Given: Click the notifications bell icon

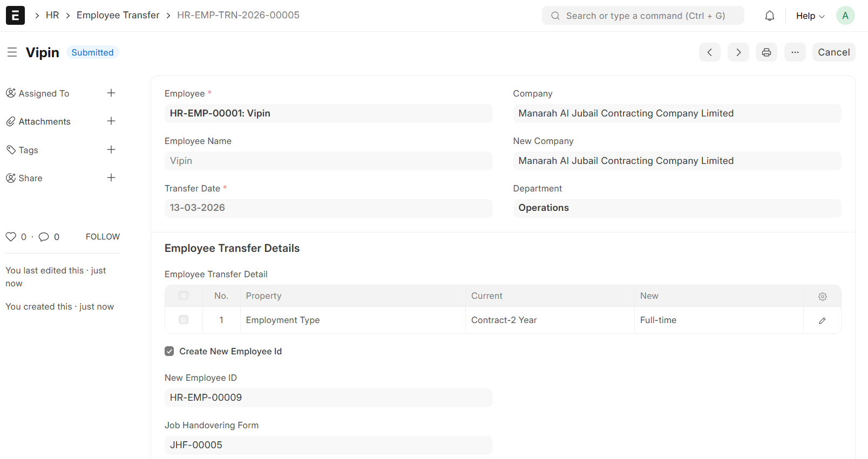Looking at the screenshot, I should [770, 16].
